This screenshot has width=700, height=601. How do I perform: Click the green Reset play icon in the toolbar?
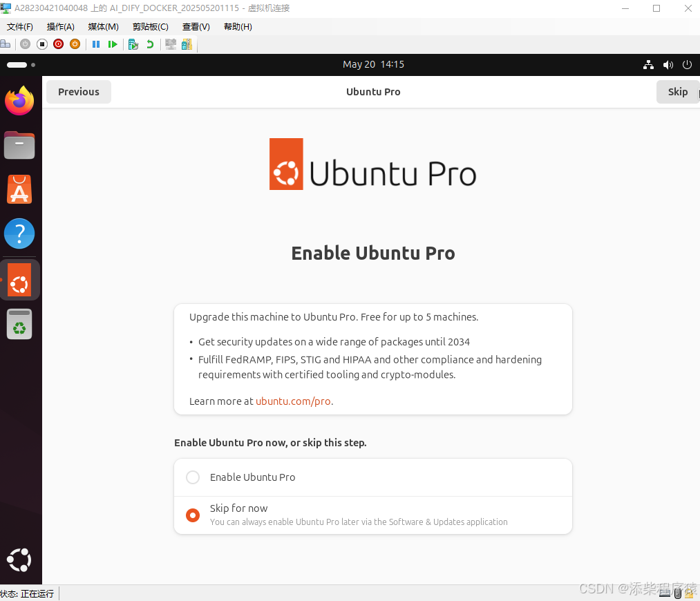pyautogui.click(x=113, y=44)
